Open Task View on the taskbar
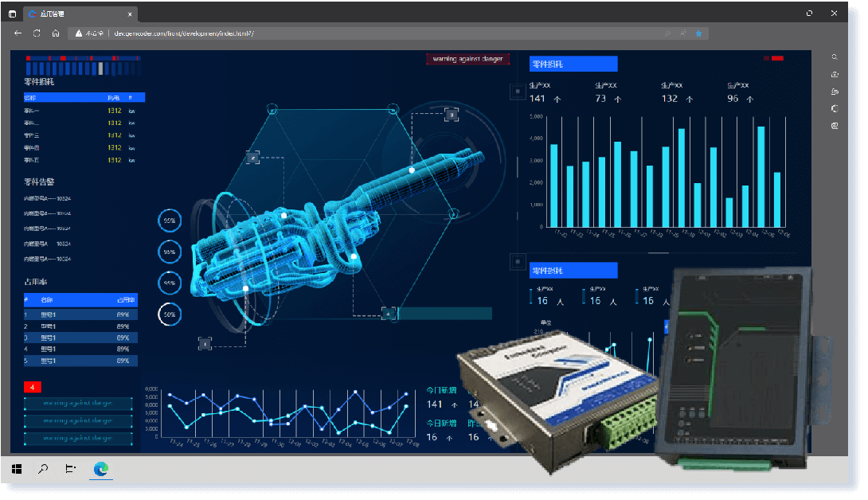The width and height of the screenshot is (868, 500). (x=71, y=469)
